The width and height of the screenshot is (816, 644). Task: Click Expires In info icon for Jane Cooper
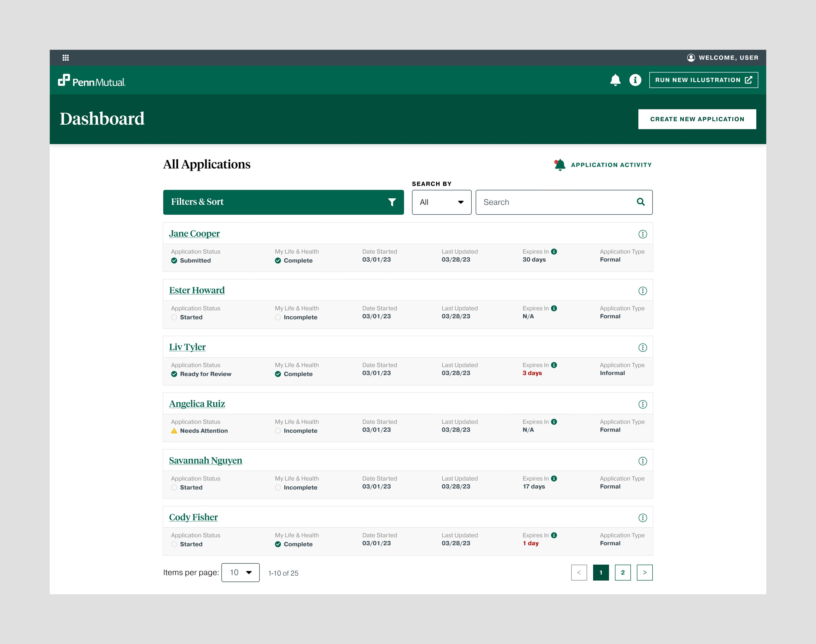point(554,252)
